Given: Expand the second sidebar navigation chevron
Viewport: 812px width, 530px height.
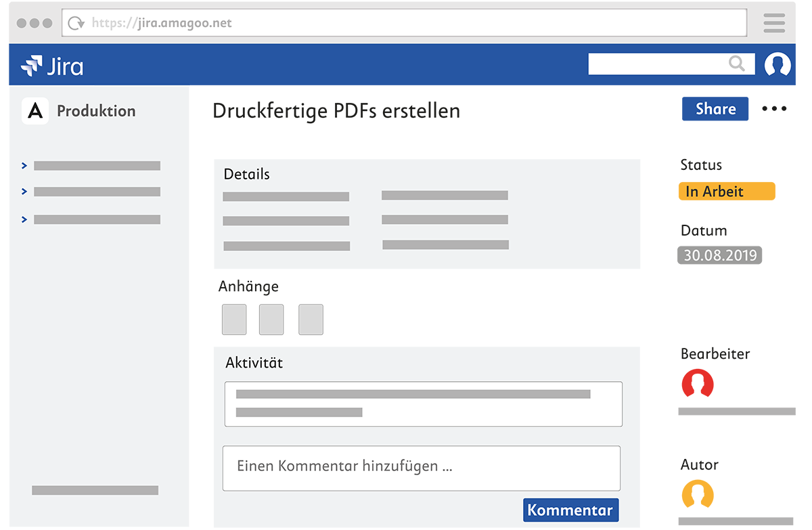Looking at the screenshot, I should (x=24, y=192).
